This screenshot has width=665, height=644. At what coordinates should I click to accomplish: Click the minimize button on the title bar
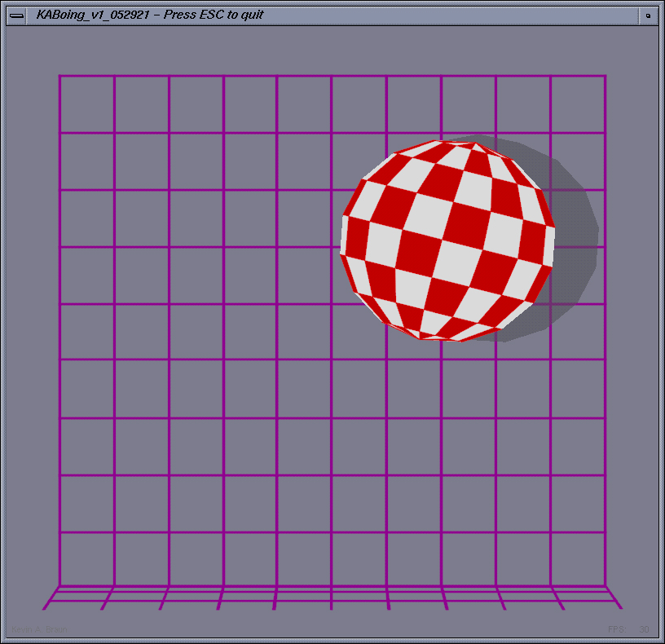[648, 15]
